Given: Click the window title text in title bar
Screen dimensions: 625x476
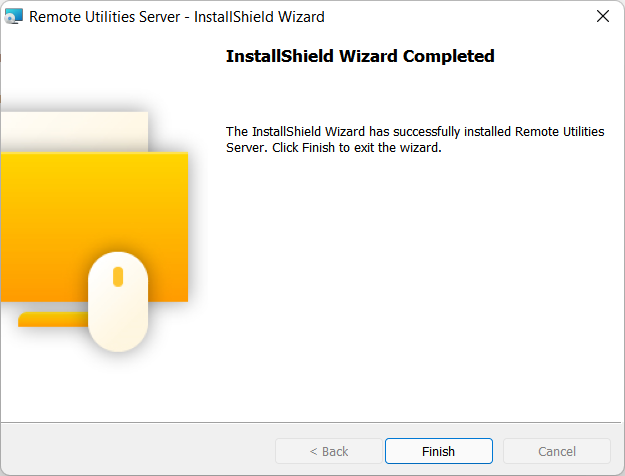Looking at the screenshot, I should pyautogui.click(x=177, y=16).
